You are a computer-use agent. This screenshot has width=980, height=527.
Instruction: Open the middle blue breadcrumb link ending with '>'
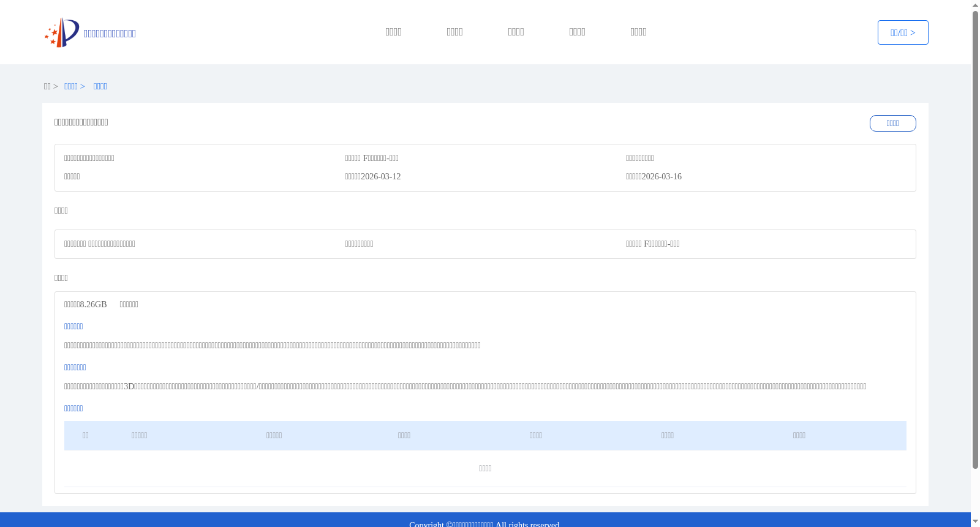(x=75, y=86)
